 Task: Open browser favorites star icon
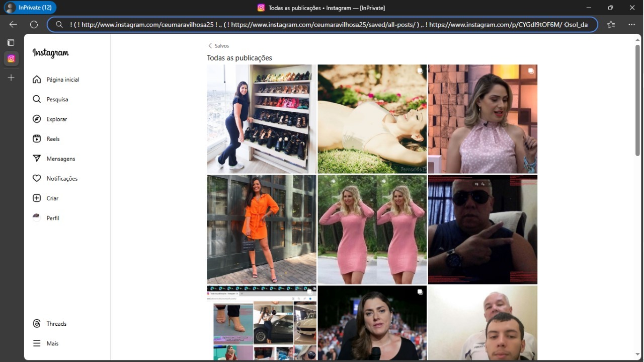[x=611, y=24]
